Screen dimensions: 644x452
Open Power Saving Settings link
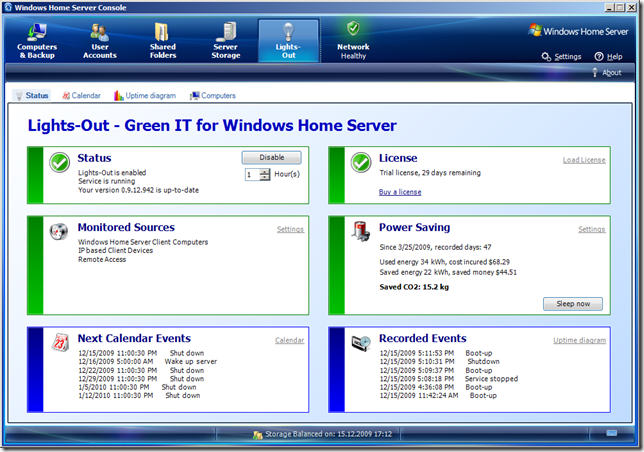click(591, 229)
